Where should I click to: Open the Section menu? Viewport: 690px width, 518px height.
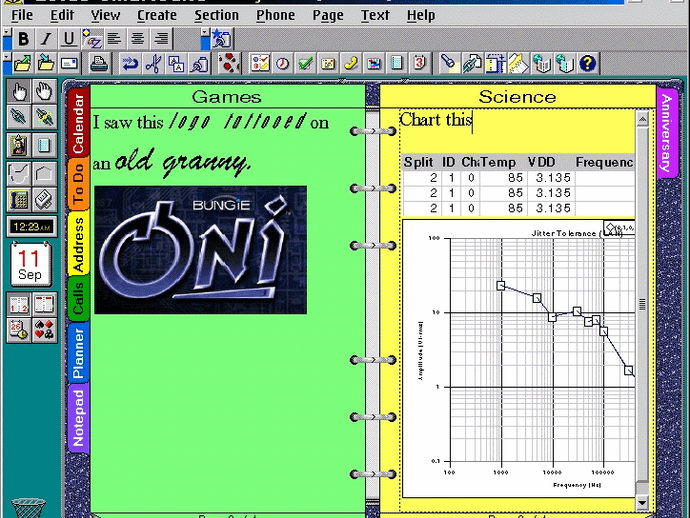tap(217, 15)
